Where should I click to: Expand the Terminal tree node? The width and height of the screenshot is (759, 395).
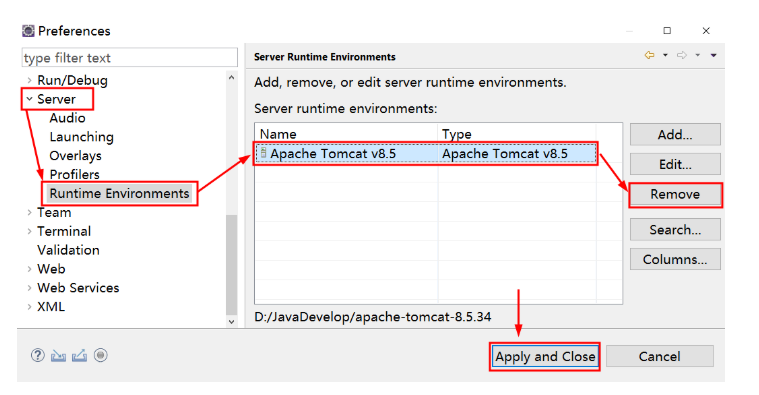(x=30, y=231)
